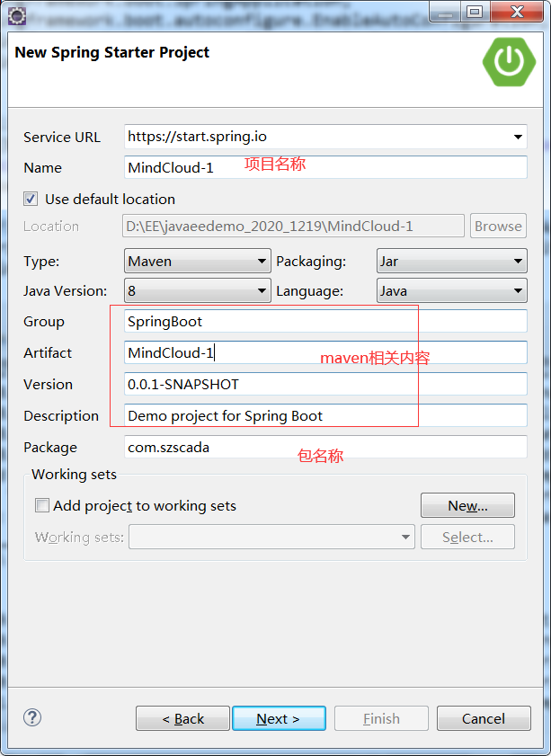Click the New Spring Starter Project heading
Viewport: 551px width, 756px height.
(x=111, y=52)
